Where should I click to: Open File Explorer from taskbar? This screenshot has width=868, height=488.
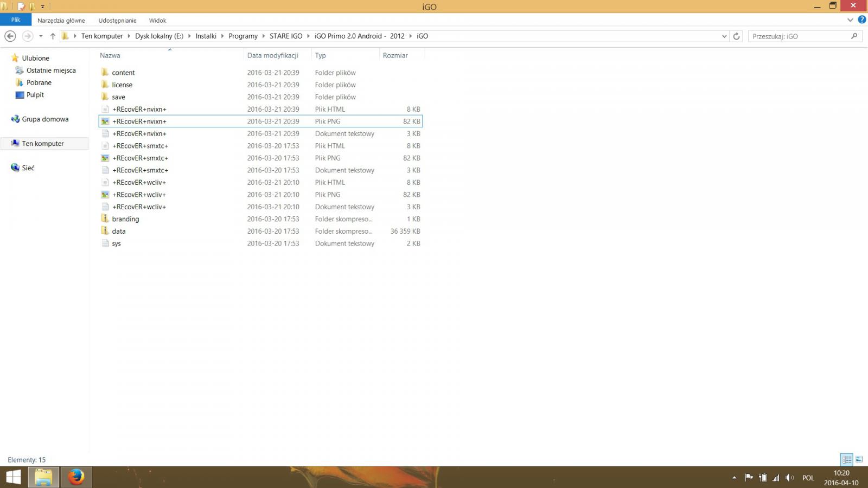[x=43, y=477]
